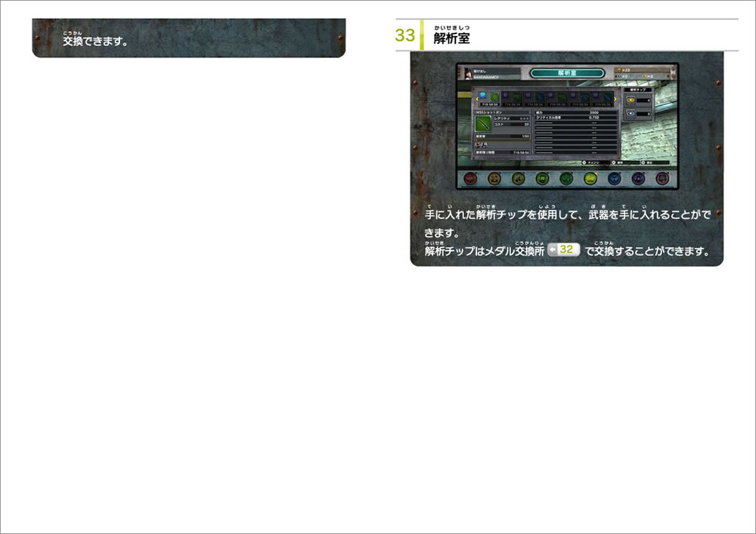Click the yellow left arrow of weapon slots
Image resolution: width=756 pixels, height=534 pixels.
coord(477,99)
